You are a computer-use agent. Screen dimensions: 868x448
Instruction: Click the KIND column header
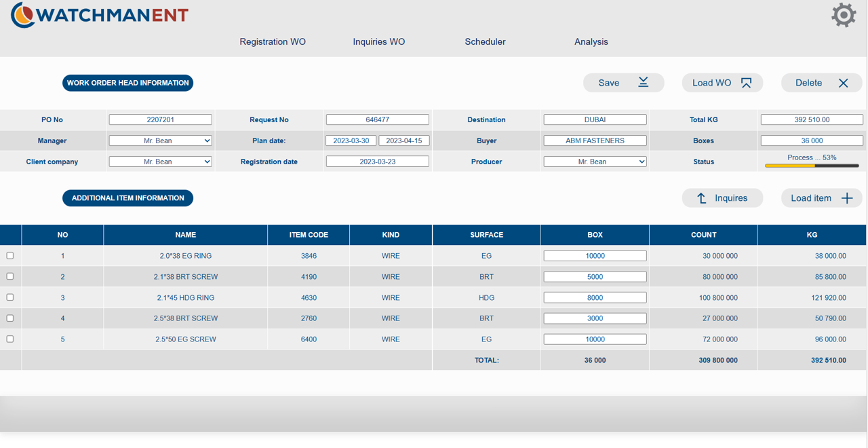coord(391,235)
